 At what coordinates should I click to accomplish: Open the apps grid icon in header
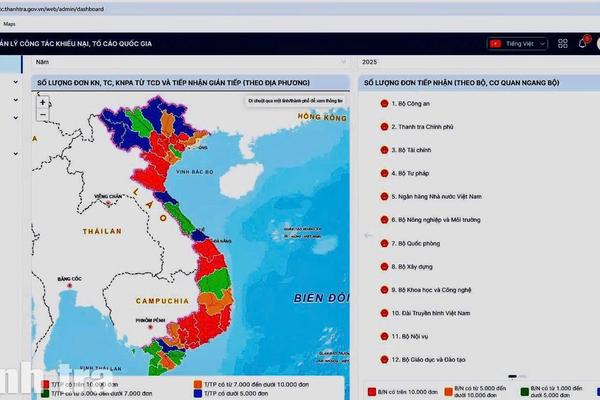[562, 44]
